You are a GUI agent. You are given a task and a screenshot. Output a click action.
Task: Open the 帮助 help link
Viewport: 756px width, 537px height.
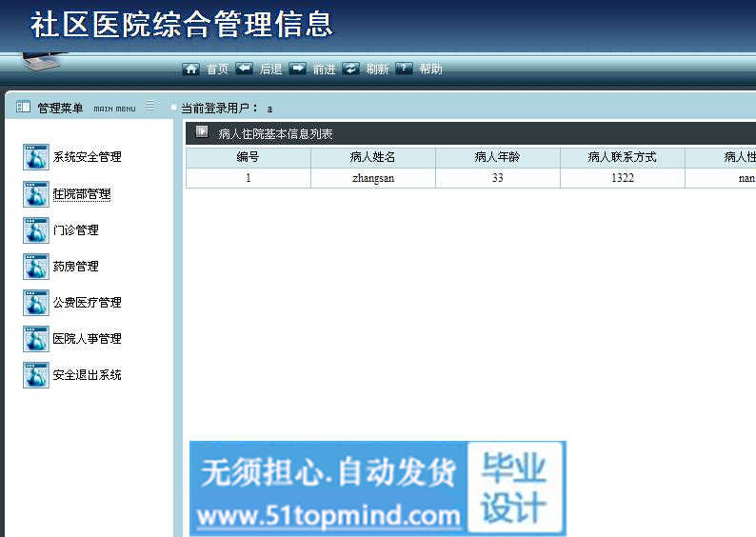pyautogui.click(x=430, y=70)
